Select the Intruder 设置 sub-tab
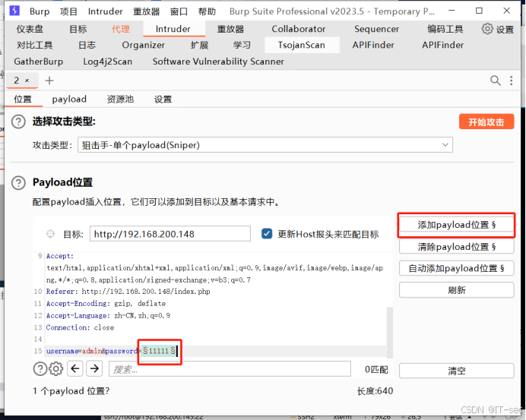The width and height of the screenshot is (526, 420). pyautogui.click(x=163, y=99)
